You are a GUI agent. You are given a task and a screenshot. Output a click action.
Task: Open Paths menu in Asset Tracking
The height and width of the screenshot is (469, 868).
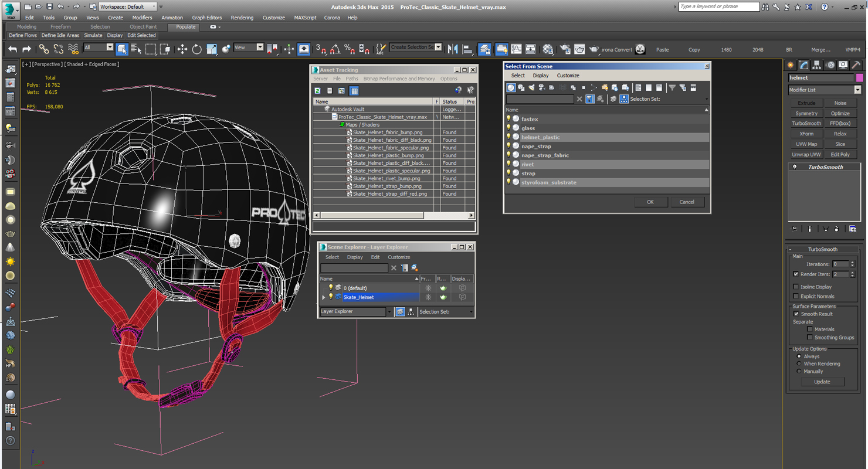(x=352, y=79)
